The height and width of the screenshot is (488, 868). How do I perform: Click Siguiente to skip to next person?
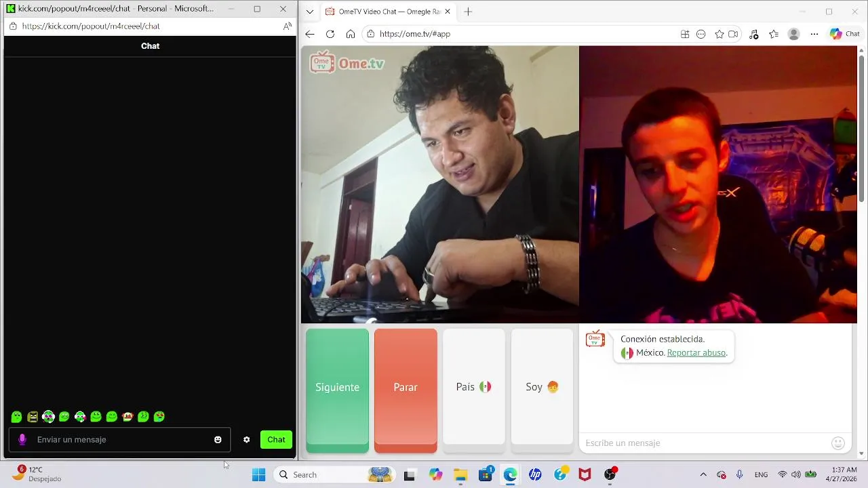click(x=337, y=390)
